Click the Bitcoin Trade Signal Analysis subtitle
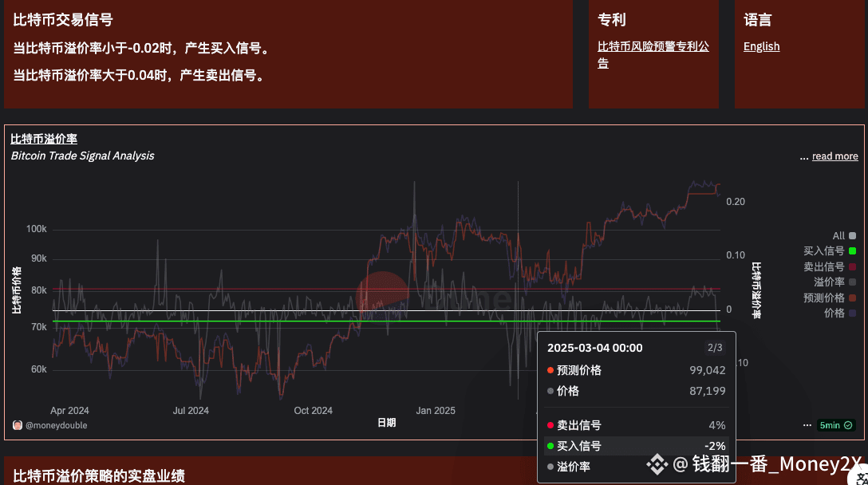The image size is (868, 485). (x=82, y=156)
